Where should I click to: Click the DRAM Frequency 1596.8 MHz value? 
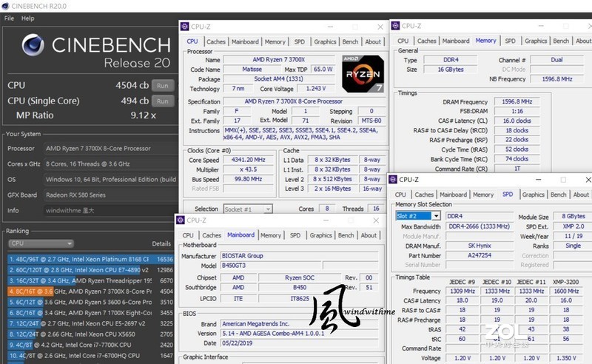point(517,101)
